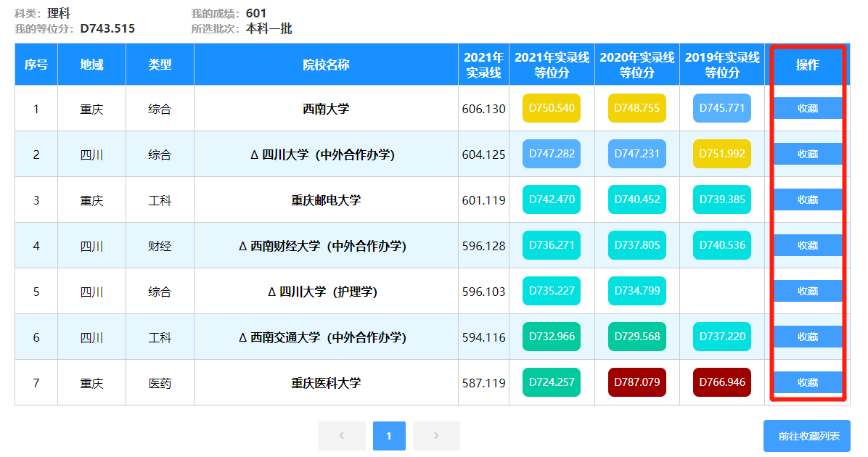Click yellow badge D750.540
The width and height of the screenshot is (868, 457).
click(x=552, y=108)
